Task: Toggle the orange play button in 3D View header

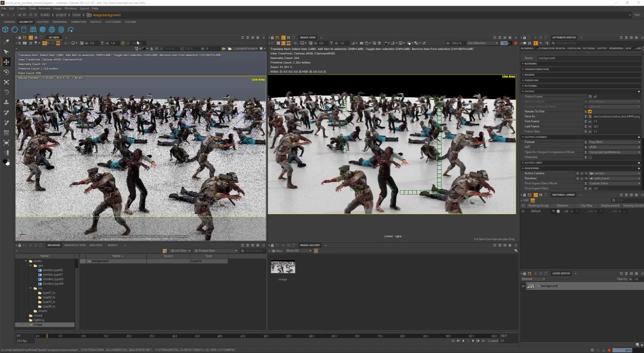Action: point(30,37)
